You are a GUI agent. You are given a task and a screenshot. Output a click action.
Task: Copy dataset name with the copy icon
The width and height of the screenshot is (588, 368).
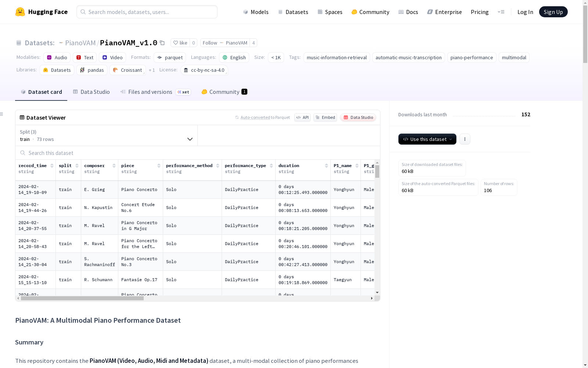[x=162, y=43]
